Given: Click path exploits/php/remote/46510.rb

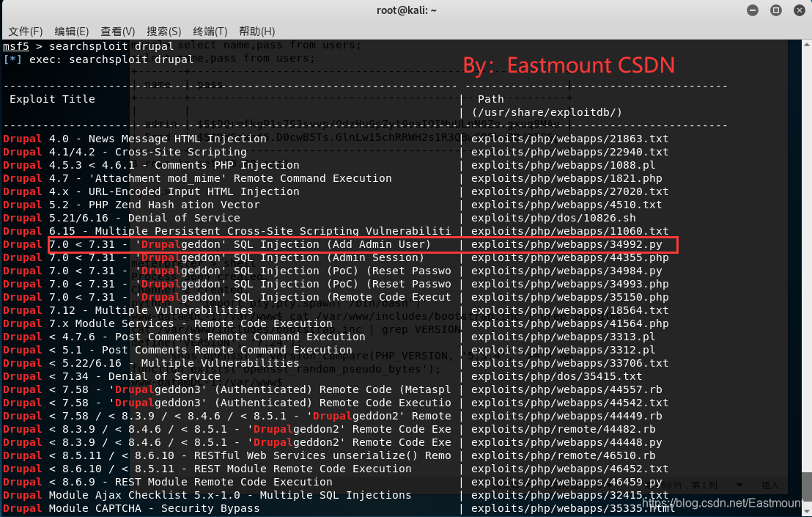Looking at the screenshot, I should point(564,456).
